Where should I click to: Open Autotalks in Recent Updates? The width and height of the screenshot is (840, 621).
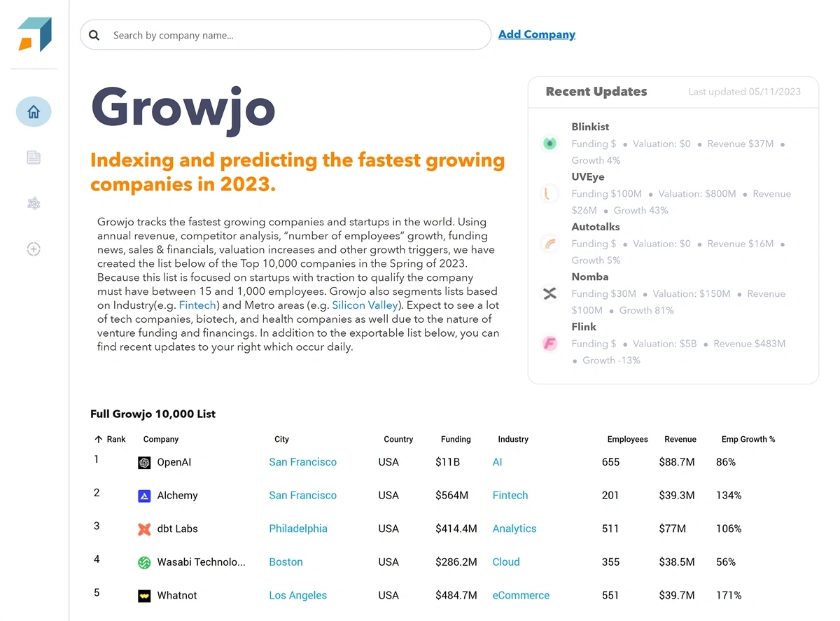pos(595,227)
